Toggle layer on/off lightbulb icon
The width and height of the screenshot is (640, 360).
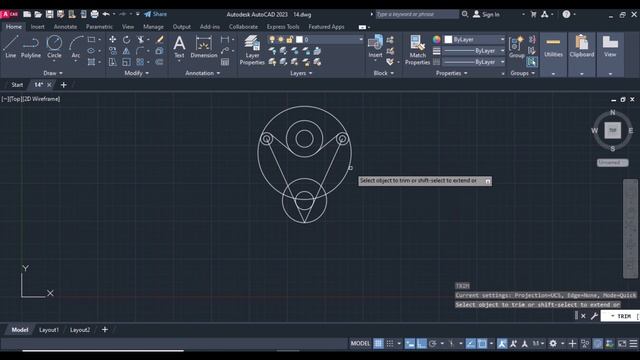272,40
